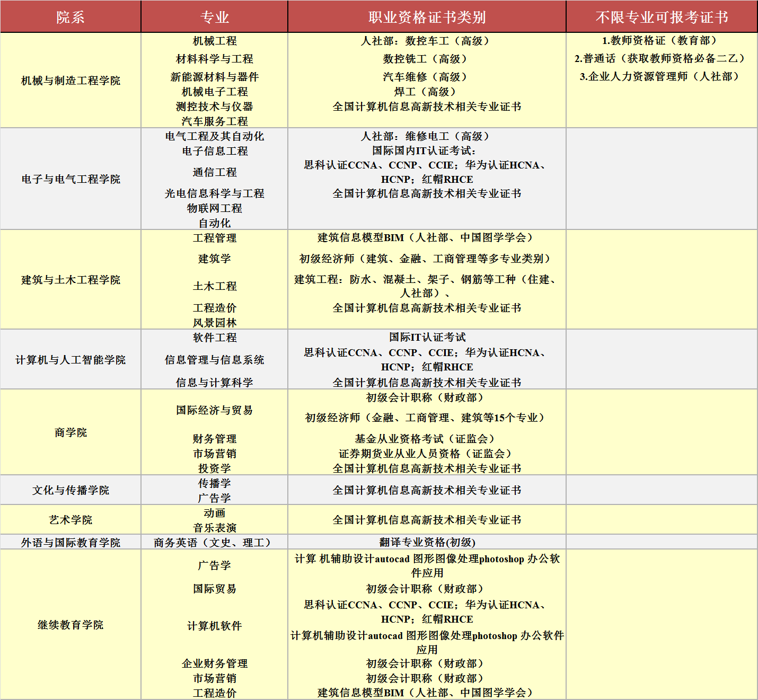Select the 外语与国际教育学院 cell
758x700 pixels.
tap(70, 542)
